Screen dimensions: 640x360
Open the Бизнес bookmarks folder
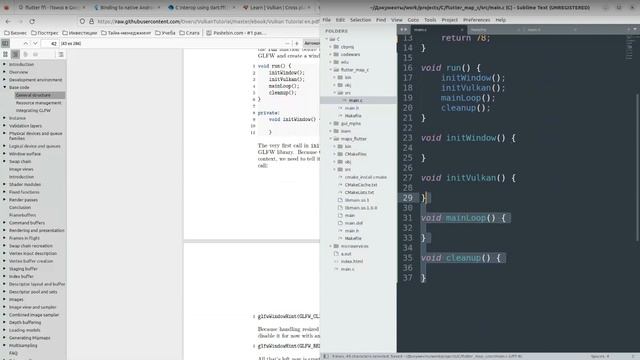(x=16, y=33)
